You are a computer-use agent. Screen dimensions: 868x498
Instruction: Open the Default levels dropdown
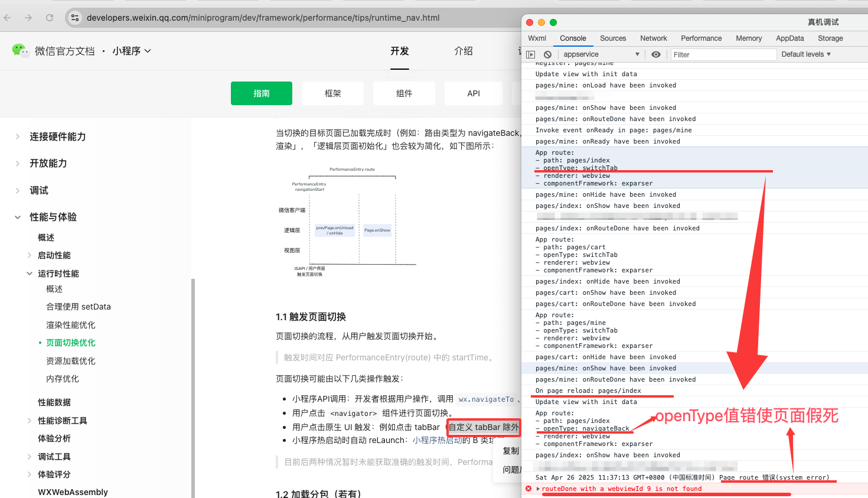pos(806,54)
